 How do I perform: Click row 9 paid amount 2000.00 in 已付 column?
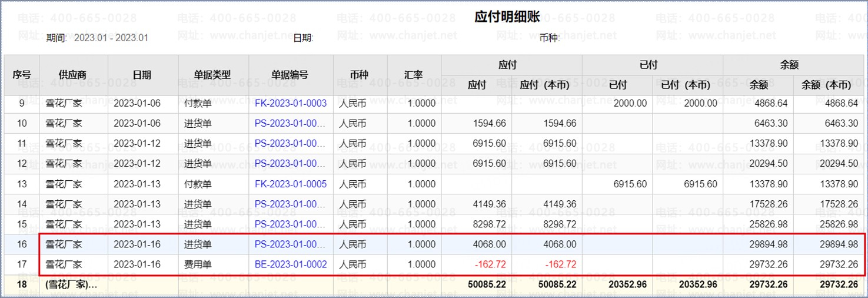630,103
